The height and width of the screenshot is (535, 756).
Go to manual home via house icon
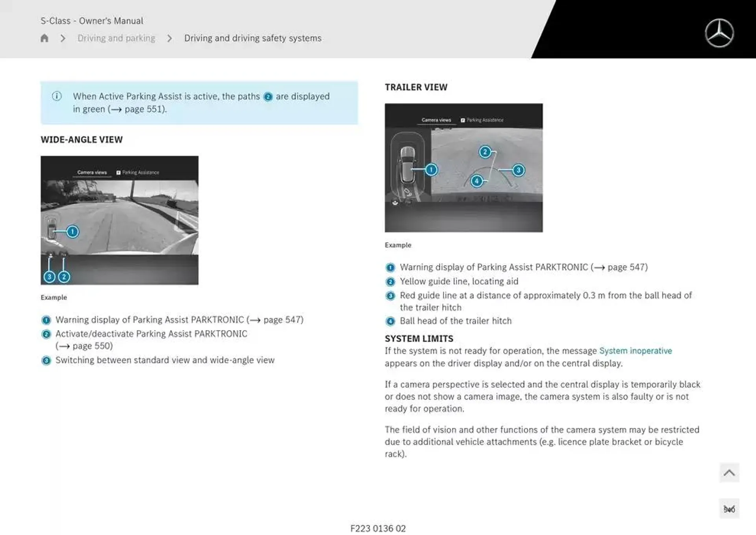pos(44,38)
